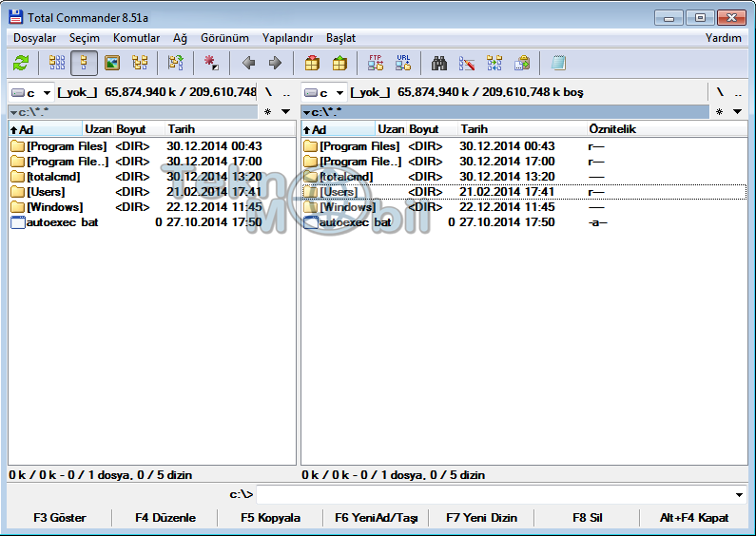Image resolution: width=756 pixels, height=536 pixels.
Task: Open the Notepad toolbar icon
Action: (x=558, y=63)
